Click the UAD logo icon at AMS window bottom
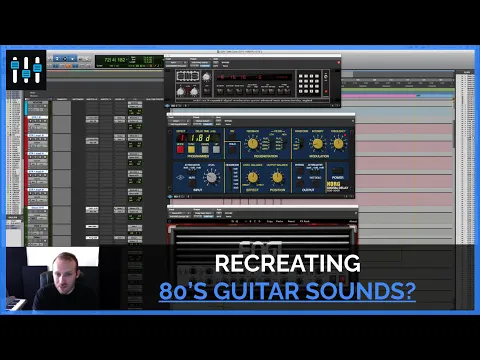Viewport: 480px width, 360px height. pyautogui.click(x=167, y=106)
